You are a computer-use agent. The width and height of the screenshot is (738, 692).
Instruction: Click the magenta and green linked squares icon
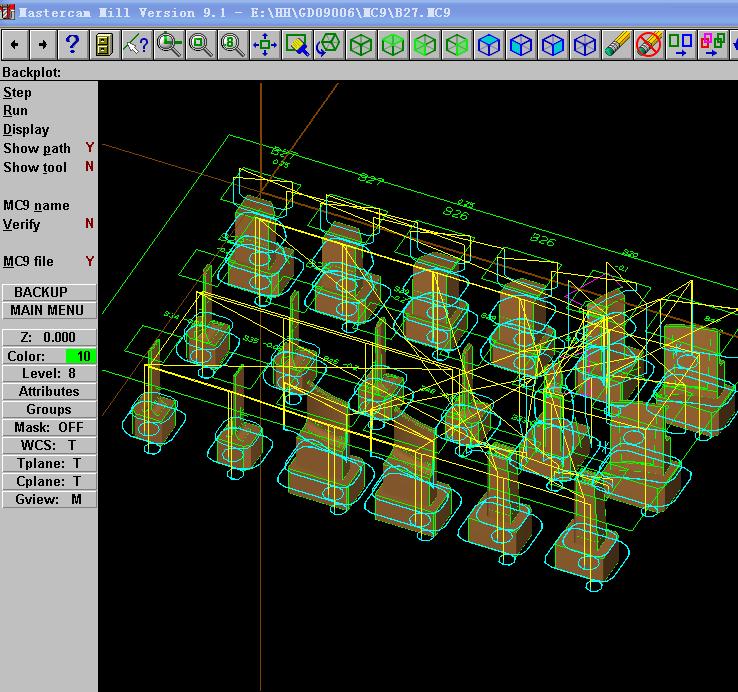[713, 44]
